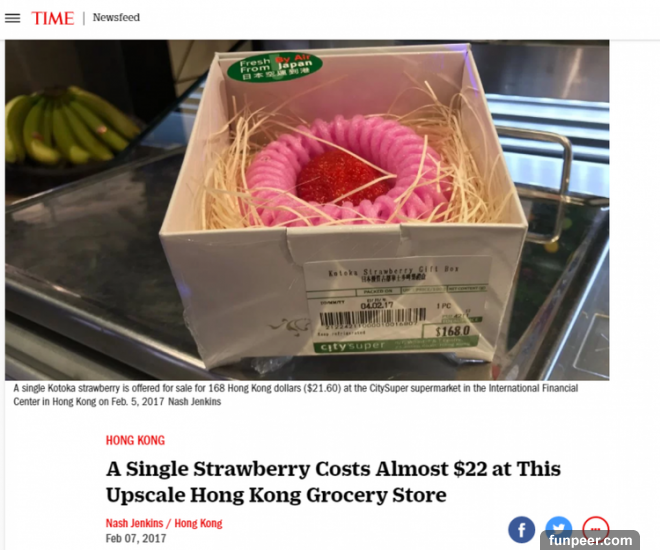Open more sharing options
This screenshot has width=660, height=550.
click(x=596, y=525)
